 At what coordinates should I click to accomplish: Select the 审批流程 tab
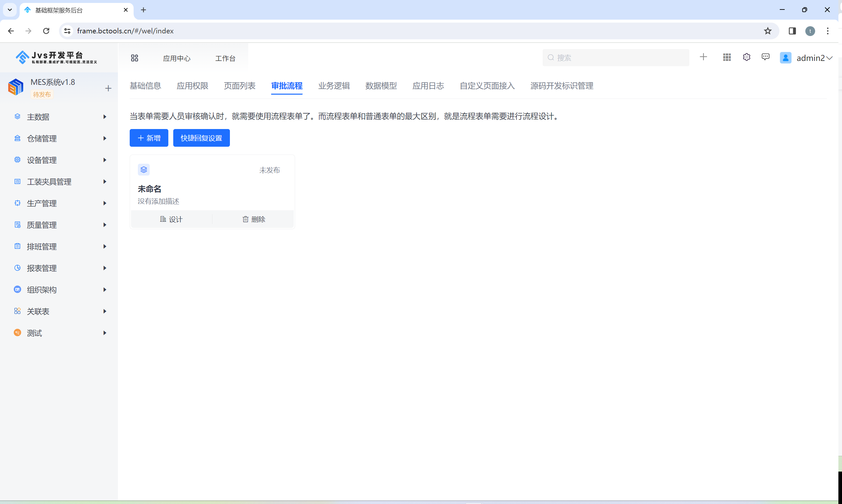pos(287,86)
